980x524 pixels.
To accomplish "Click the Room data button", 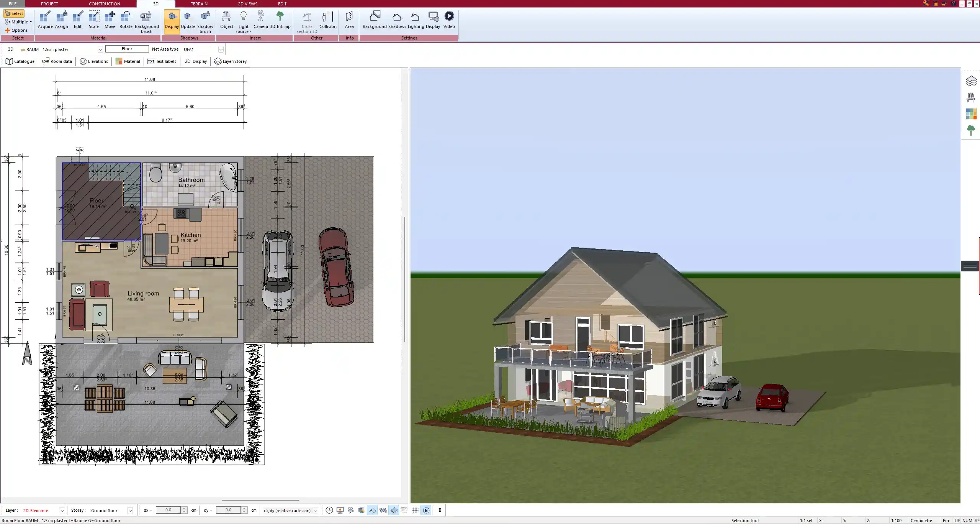I will [57, 61].
